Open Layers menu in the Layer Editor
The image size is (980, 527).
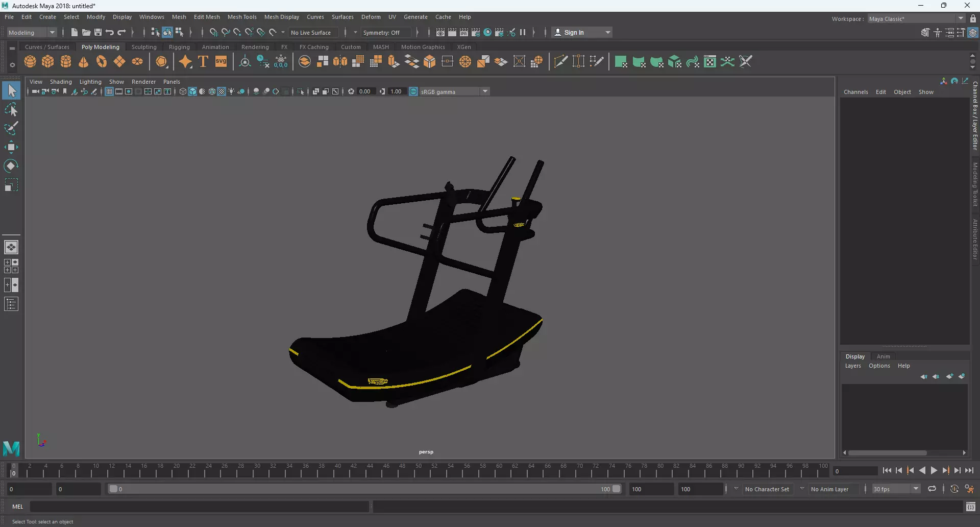click(x=853, y=366)
